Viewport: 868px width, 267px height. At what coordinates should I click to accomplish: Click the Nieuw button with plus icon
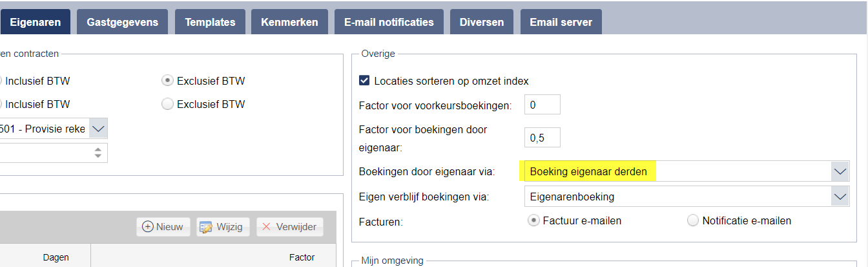click(x=163, y=227)
